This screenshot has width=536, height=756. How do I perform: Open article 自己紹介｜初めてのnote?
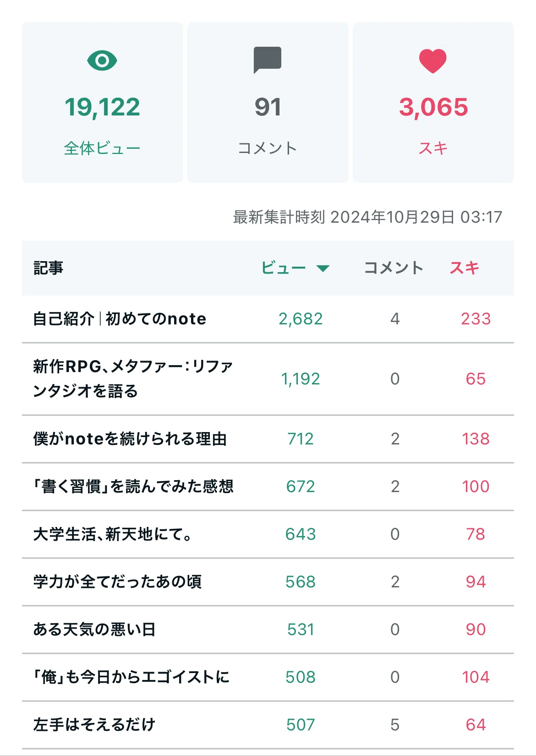(x=120, y=319)
